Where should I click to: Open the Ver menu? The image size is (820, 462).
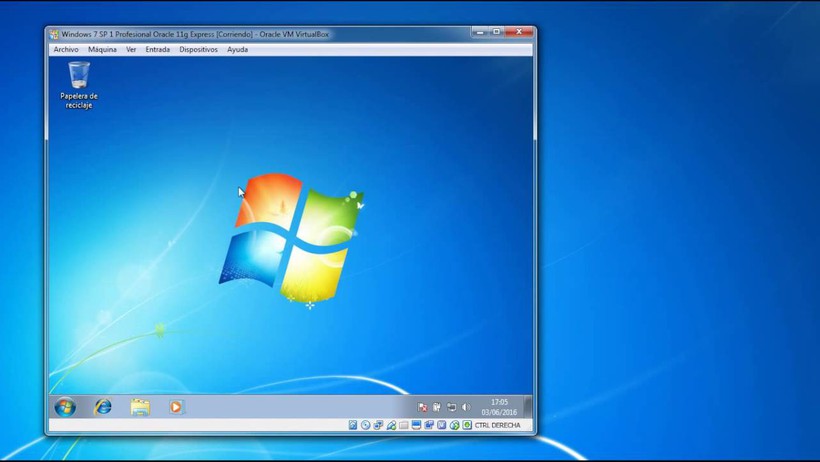(x=131, y=49)
